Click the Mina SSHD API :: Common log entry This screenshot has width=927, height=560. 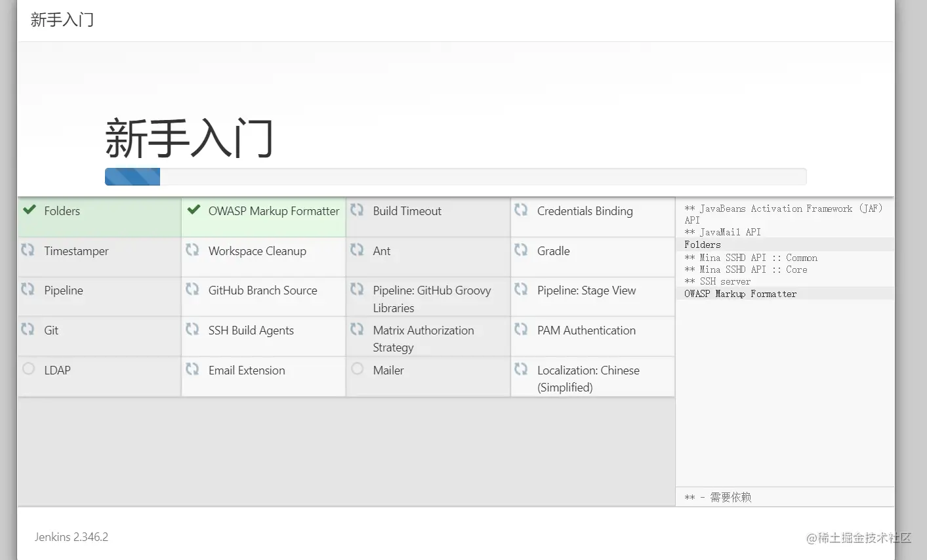751,258
